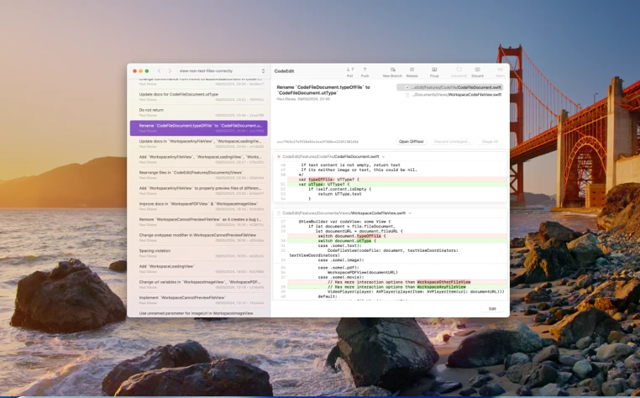Select commit 'Add WorkspaceAnyFileView to properly preview'
The height and width of the screenshot is (398, 640).
[199, 191]
